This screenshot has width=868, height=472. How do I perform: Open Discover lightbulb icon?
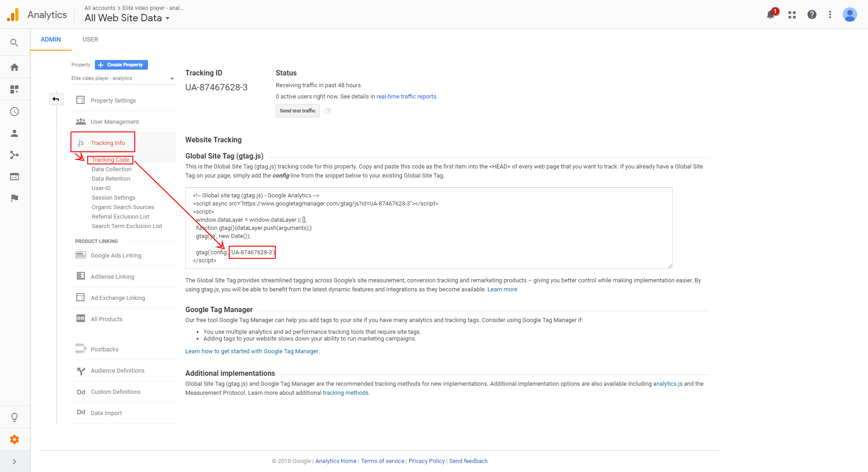coord(14,417)
